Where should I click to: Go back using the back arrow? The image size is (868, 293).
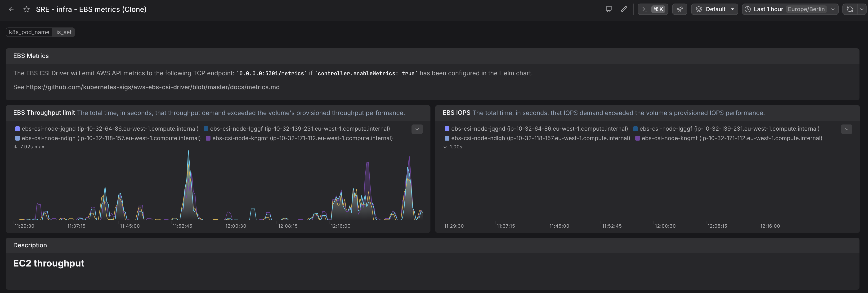coord(11,9)
